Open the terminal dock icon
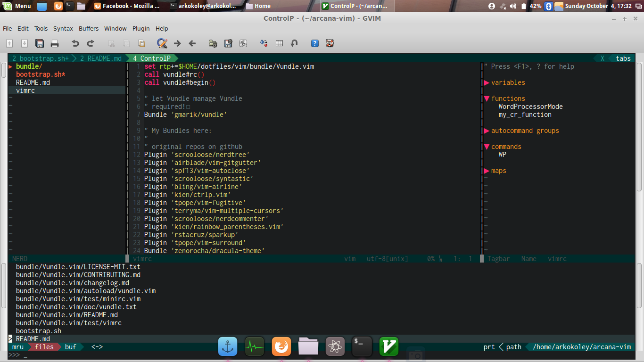This screenshot has width=644, height=362. pos(362,347)
